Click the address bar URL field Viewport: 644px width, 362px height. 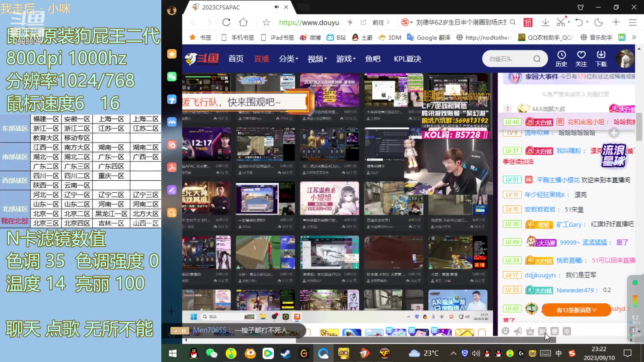pos(309,22)
